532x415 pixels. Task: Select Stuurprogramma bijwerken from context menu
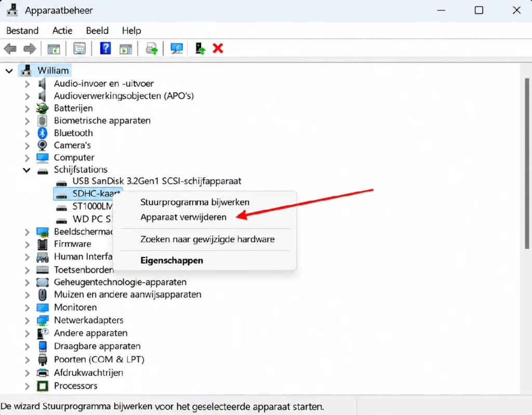click(195, 202)
